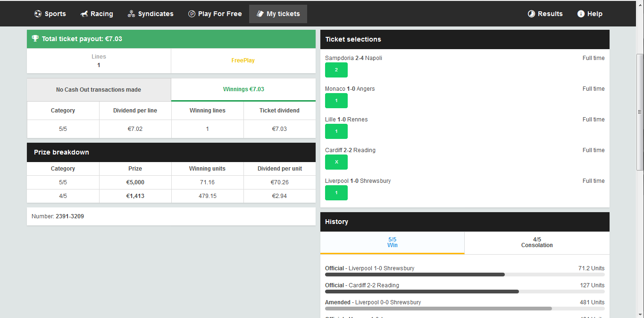Click the Official Cardiff 2-2 Reading progress bar
The image size is (644, 318).
coord(465,292)
